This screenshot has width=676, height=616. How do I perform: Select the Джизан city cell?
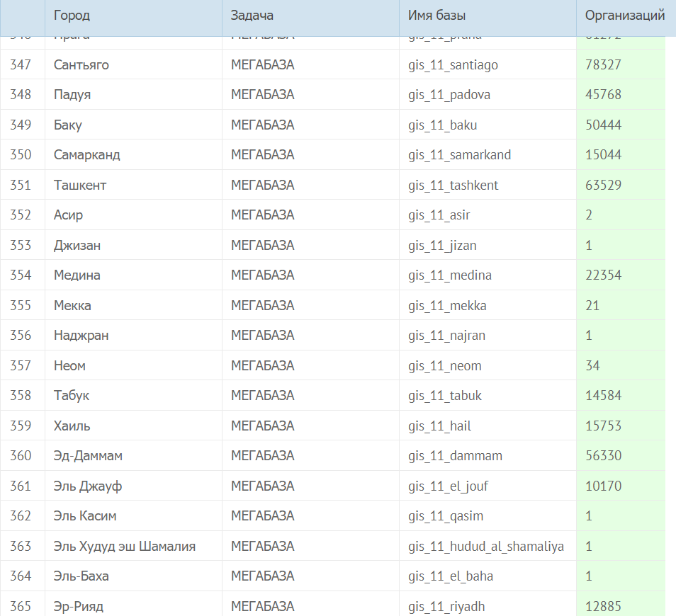[77, 246]
